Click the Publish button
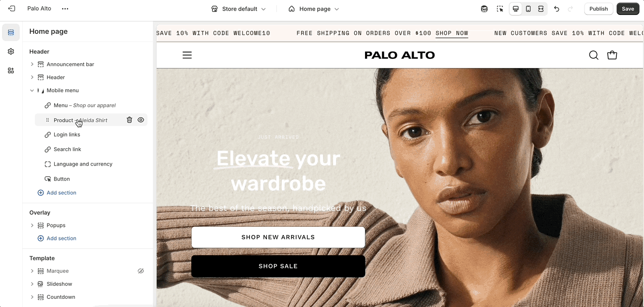 [x=599, y=9]
